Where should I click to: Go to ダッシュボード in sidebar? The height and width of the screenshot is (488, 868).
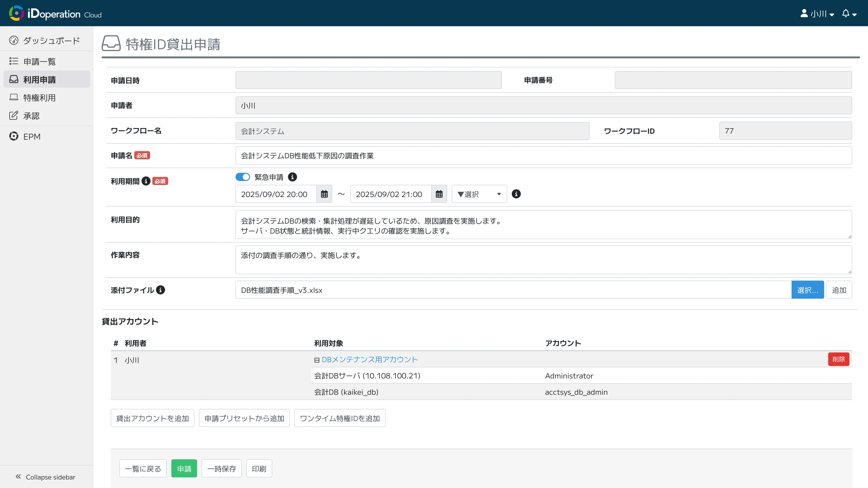51,40
